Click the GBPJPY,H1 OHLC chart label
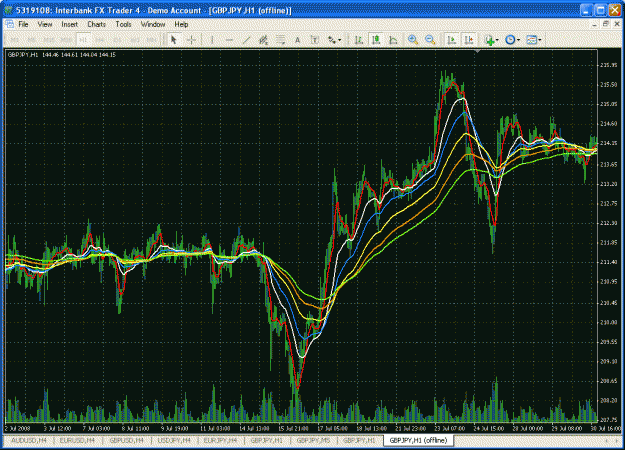The image size is (625, 450). 62,55
